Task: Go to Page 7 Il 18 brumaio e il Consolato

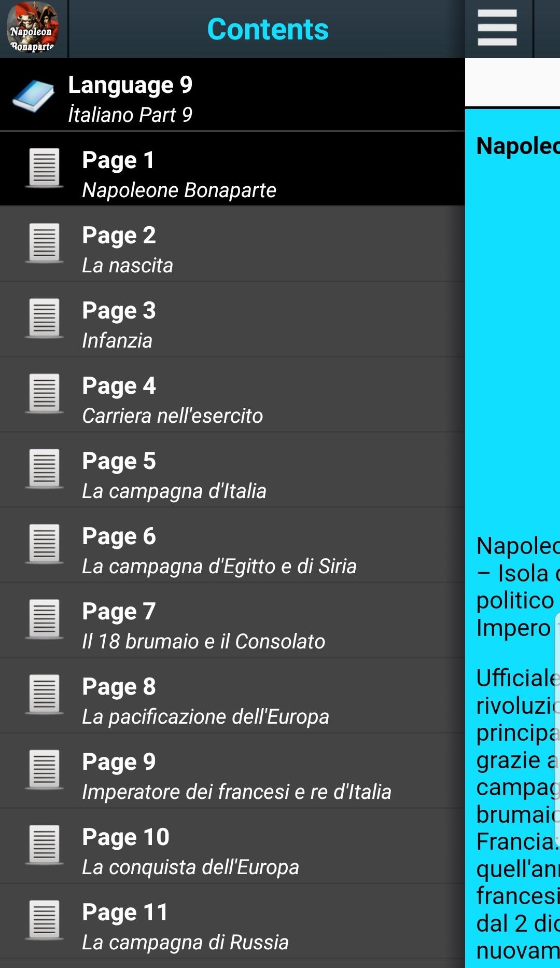Action: tap(232, 620)
